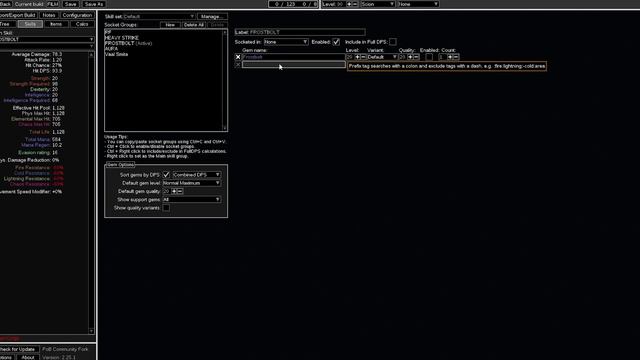Viewport: 640px width, 360px height.
Task: Switch to Skills tab
Action: coord(30,24)
